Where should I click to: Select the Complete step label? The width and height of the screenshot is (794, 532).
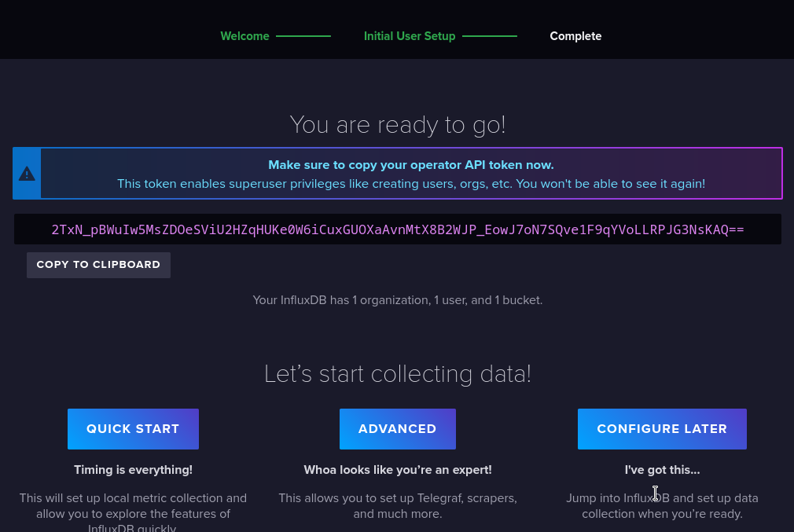click(575, 36)
